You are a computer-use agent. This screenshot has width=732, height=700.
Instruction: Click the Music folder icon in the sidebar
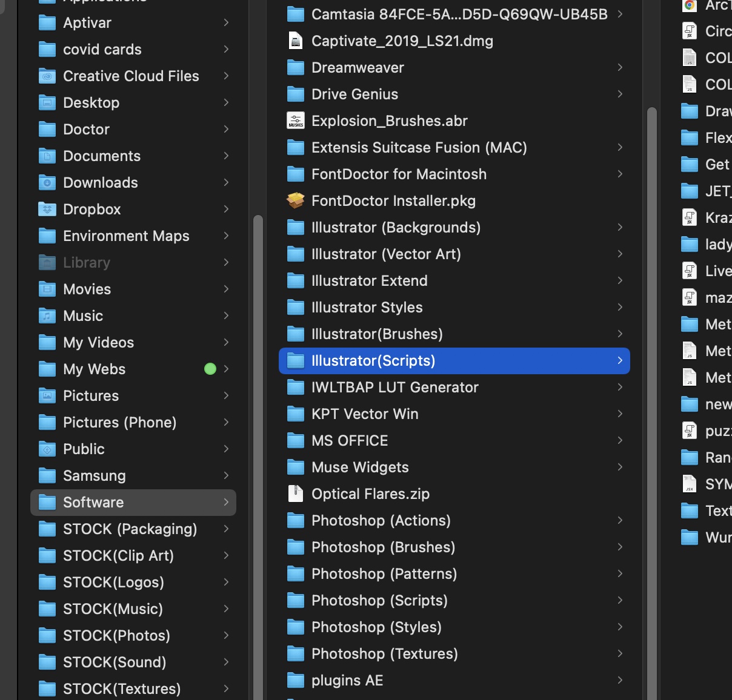(x=47, y=315)
